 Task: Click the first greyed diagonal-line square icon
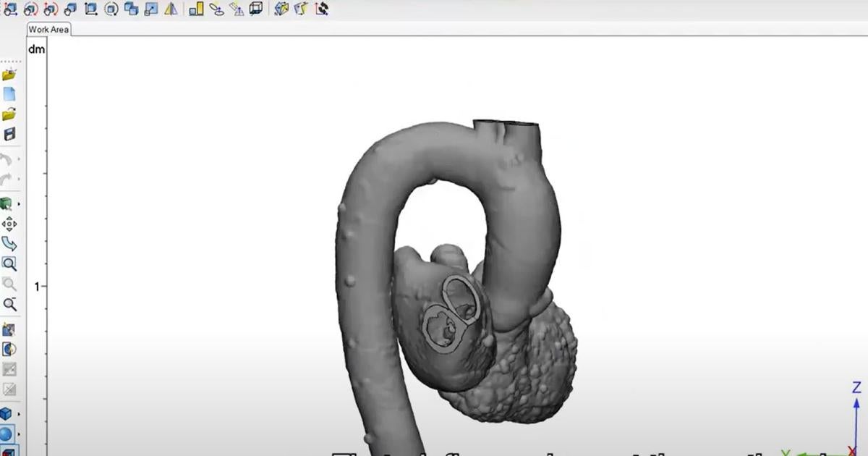9,369
